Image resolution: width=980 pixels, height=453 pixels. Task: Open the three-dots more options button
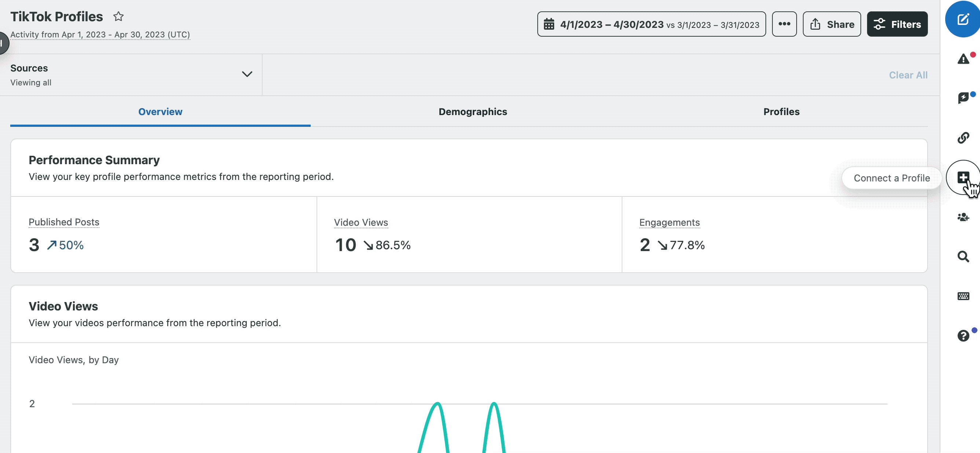pyautogui.click(x=784, y=24)
